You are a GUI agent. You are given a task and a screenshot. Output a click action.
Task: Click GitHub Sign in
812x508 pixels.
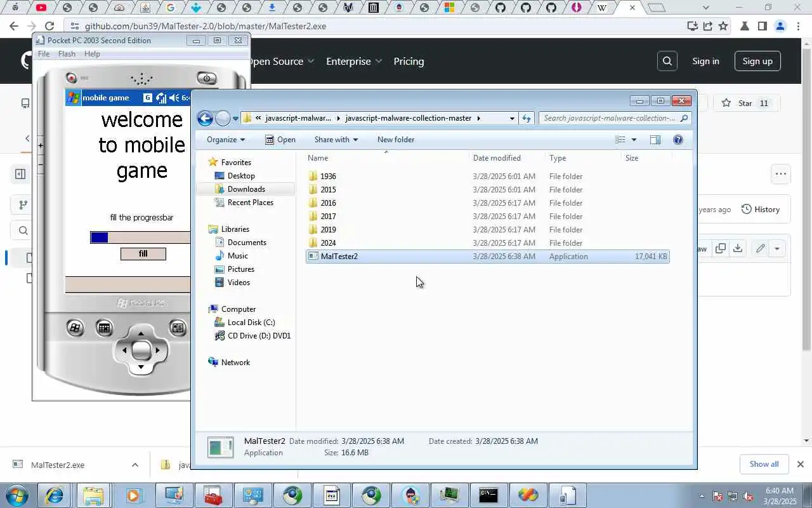(705, 61)
